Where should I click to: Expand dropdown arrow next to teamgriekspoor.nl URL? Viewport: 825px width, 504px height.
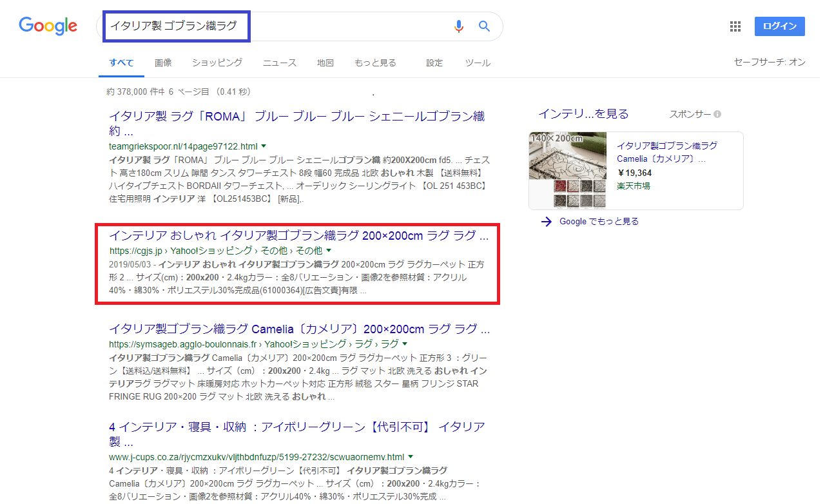coord(264,146)
